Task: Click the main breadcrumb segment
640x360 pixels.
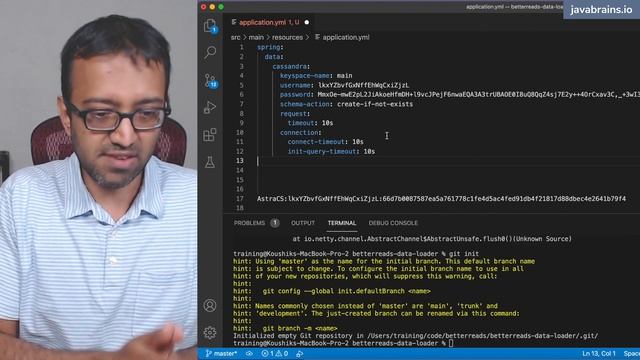Action: tap(256, 37)
